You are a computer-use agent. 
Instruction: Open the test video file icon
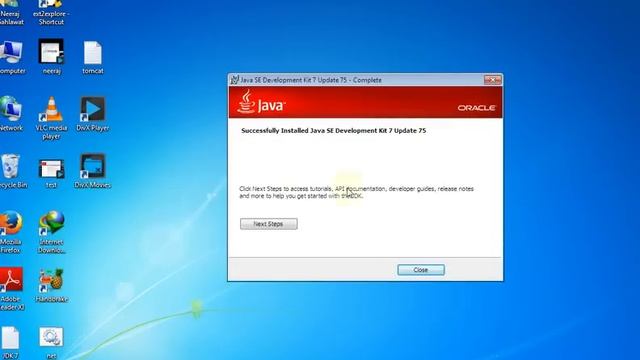[51, 174]
